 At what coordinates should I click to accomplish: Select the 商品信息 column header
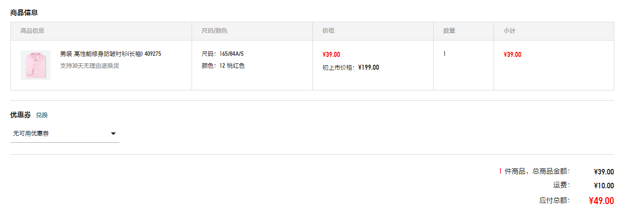pos(33,31)
